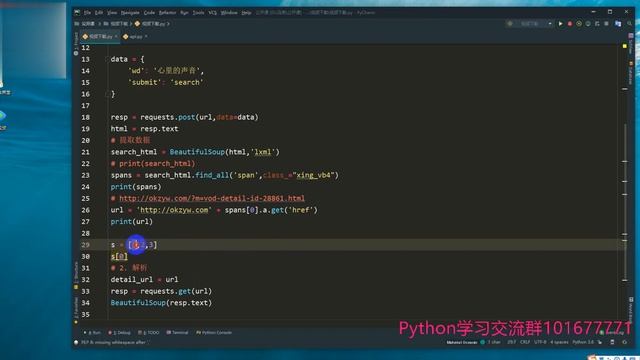Click the CRLF line separator in status bar

click(x=524, y=342)
